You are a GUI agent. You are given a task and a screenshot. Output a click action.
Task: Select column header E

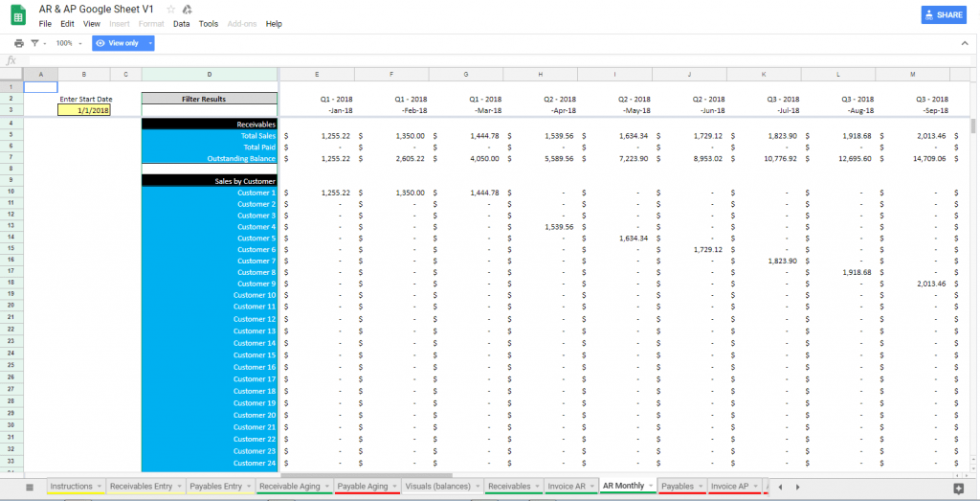click(317, 75)
